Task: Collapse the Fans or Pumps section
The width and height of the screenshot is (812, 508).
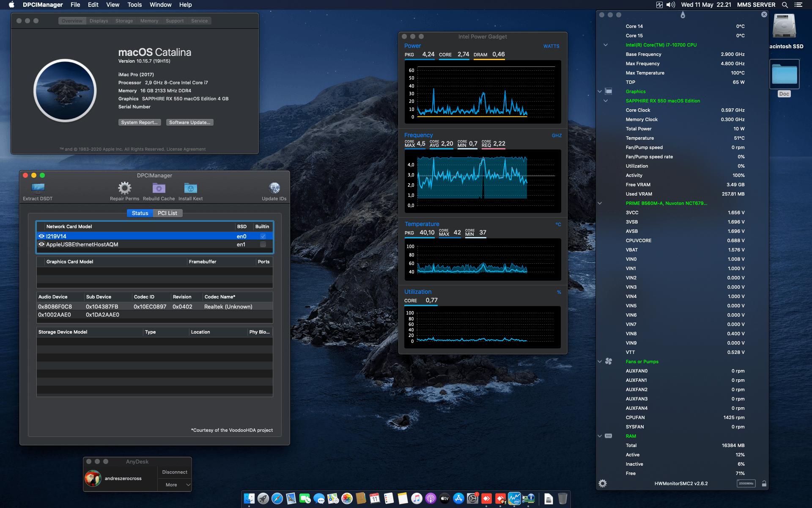Action: tap(599, 361)
